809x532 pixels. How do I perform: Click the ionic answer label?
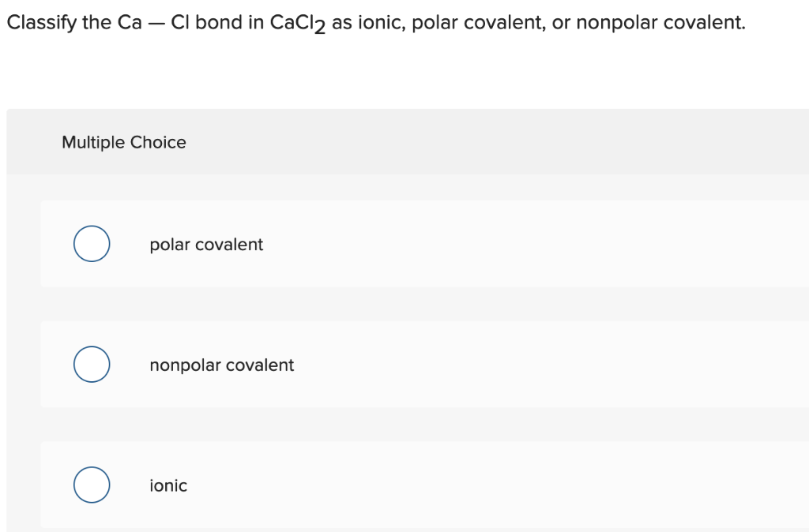click(x=168, y=485)
